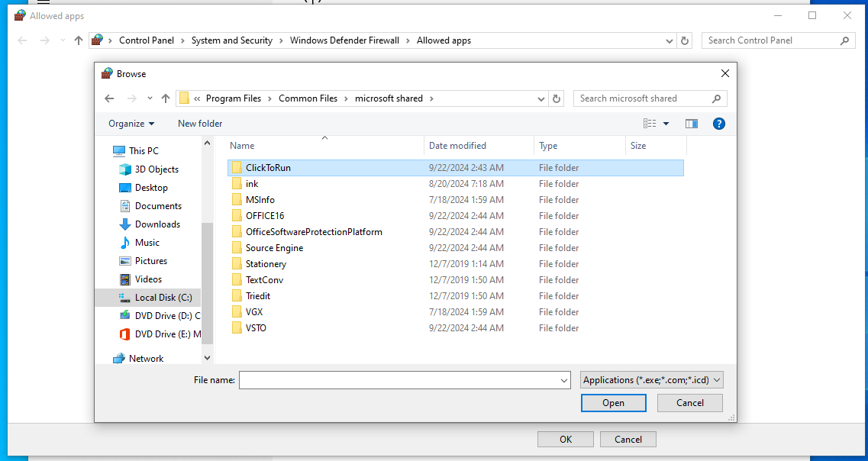The width and height of the screenshot is (868, 461).
Task: Select the VGX folder icon
Action: pyautogui.click(x=237, y=312)
